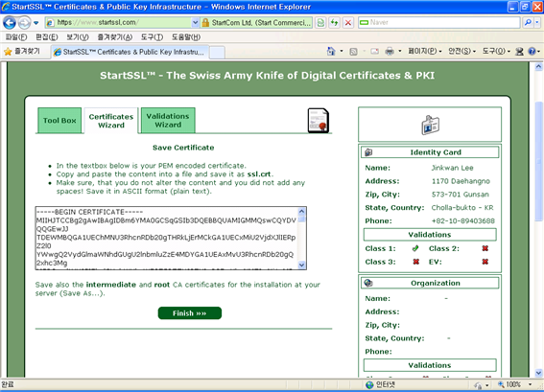
Task: Click the root CA certificate link
Action: (162, 285)
